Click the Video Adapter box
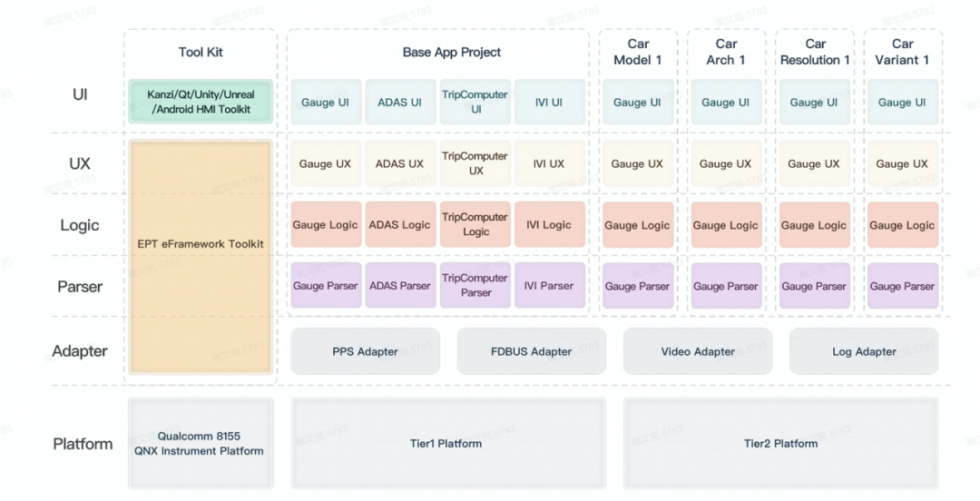 697,351
